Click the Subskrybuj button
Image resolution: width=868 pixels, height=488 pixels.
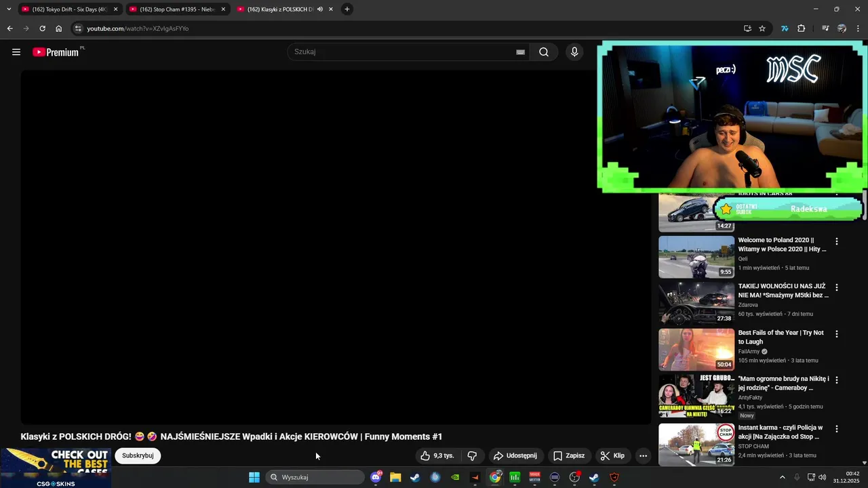coord(138,455)
